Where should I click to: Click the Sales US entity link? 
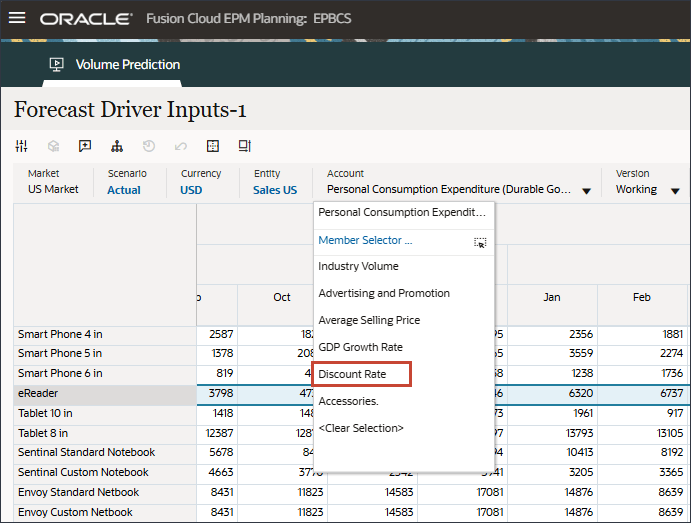click(x=275, y=190)
